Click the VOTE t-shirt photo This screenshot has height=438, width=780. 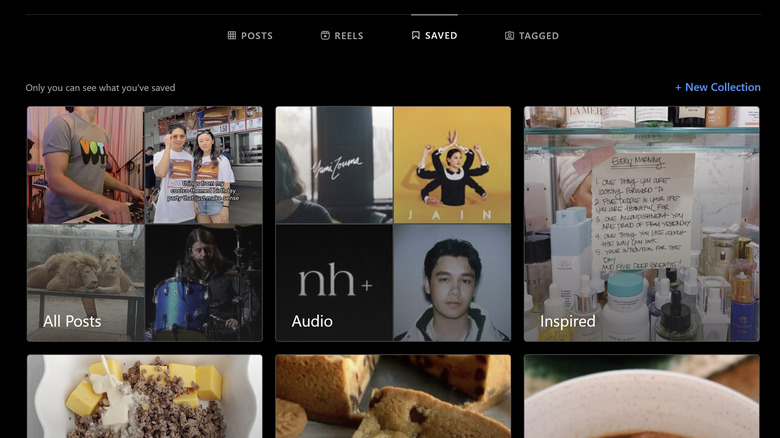click(x=86, y=165)
